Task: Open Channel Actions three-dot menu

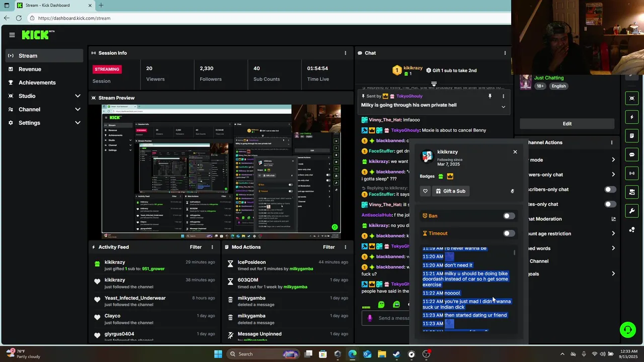Action: click(x=612, y=142)
